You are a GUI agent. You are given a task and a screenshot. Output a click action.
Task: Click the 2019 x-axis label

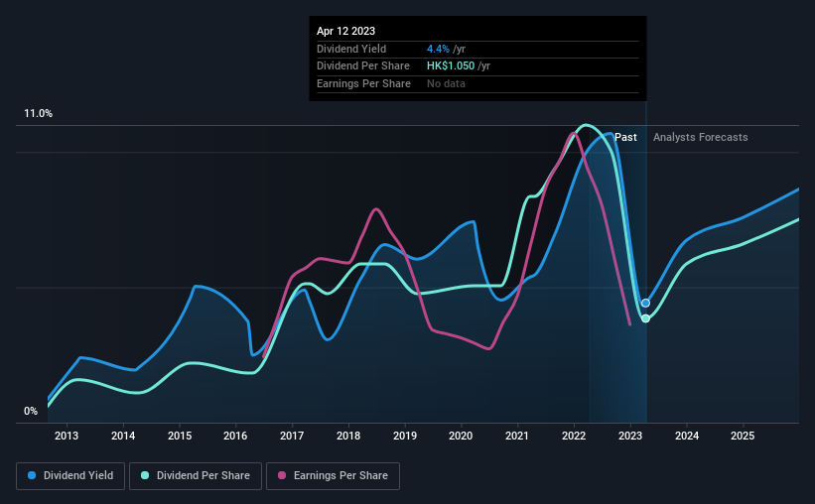pyautogui.click(x=405, y=436)
